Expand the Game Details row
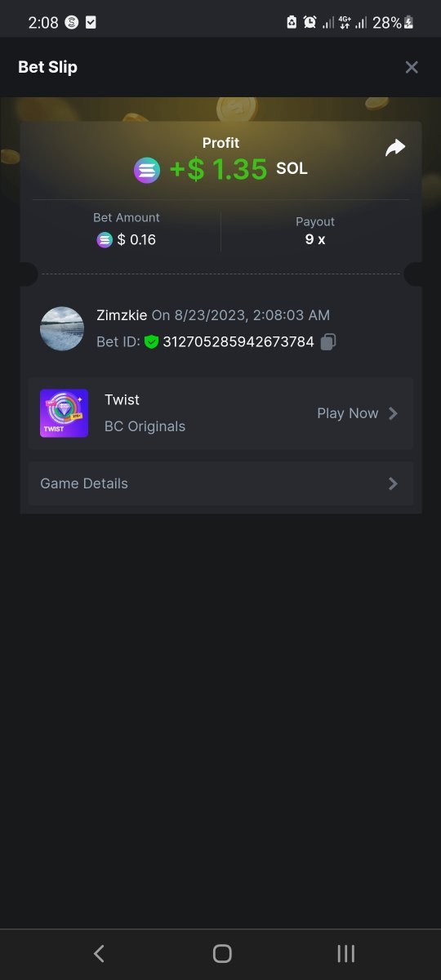 220,483
